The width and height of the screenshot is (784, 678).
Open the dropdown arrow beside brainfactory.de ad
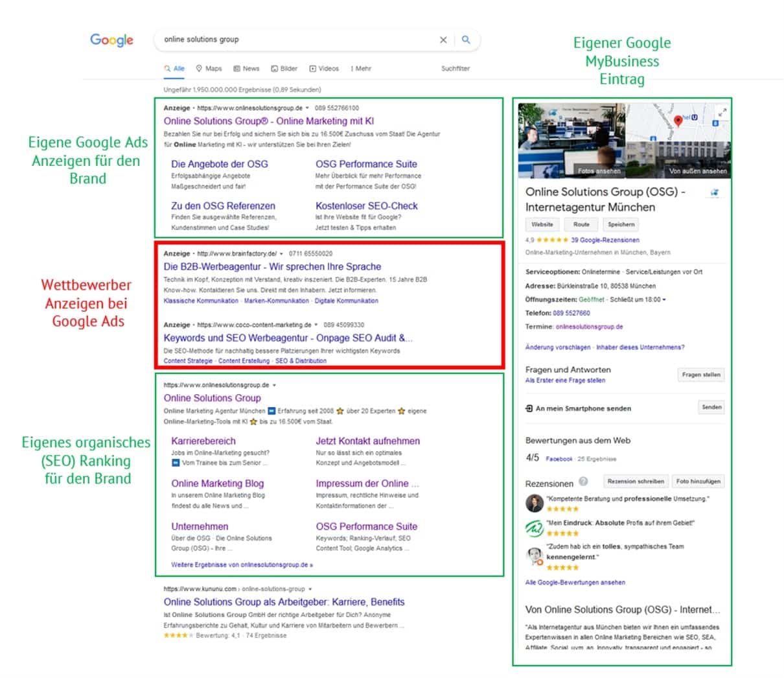[x=282, y=253]
